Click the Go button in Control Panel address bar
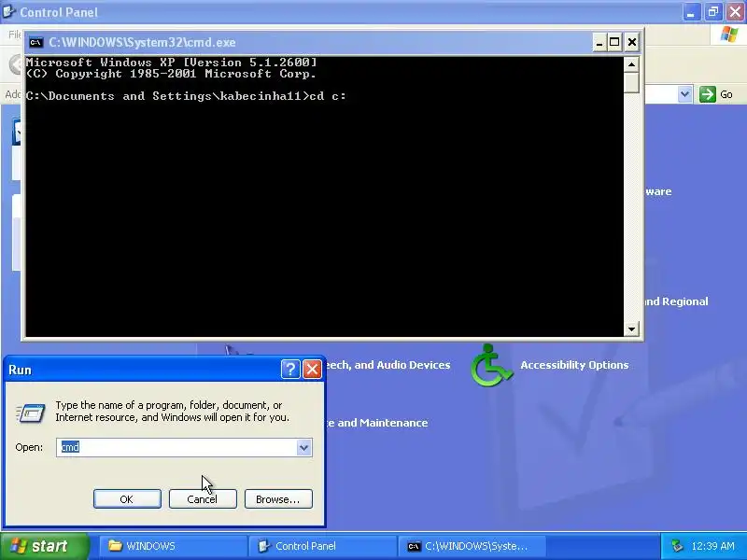Screen dimensions: 747x560 click(x=716, y=94)
